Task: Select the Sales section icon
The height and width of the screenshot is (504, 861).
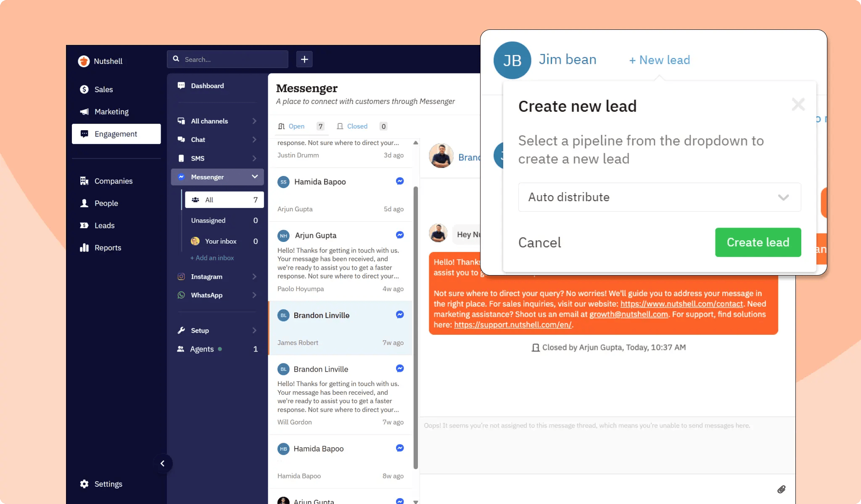Action: pos(85,89)
